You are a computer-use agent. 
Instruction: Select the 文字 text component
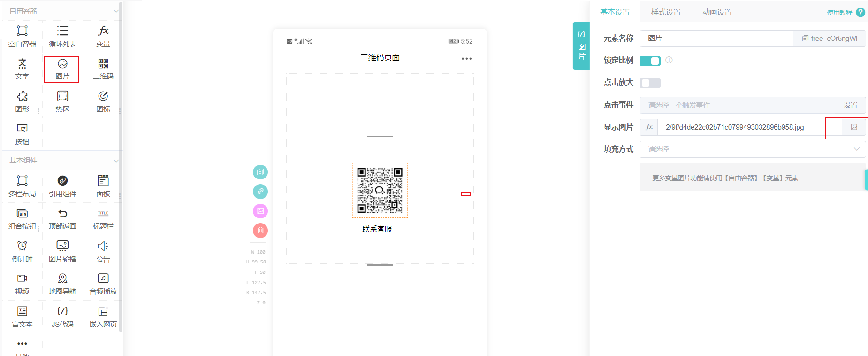point(22,69)
